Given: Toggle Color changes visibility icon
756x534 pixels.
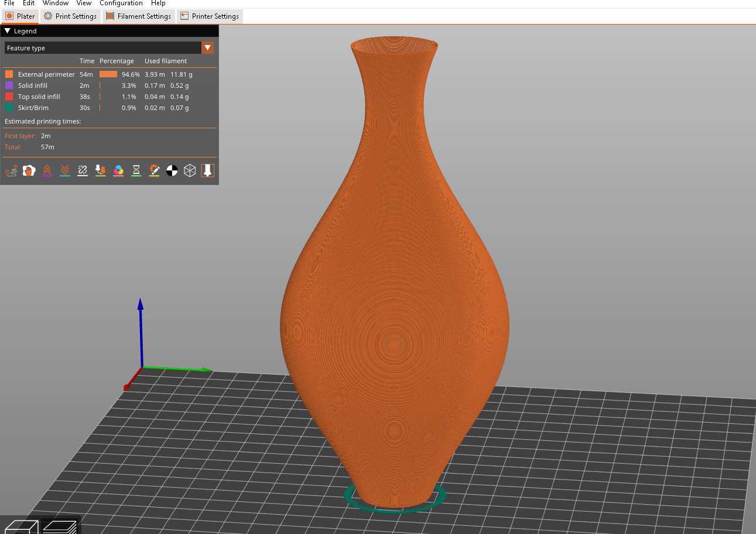Looking at the screenshot, I should pyautogui.click(x=118, y=170).
